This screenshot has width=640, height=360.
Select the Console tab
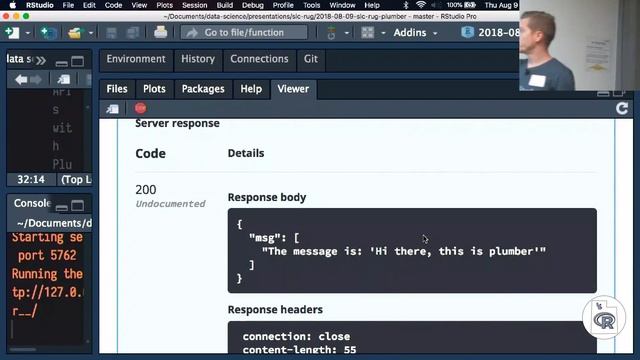pyautogui.click(x=32, y=203)
